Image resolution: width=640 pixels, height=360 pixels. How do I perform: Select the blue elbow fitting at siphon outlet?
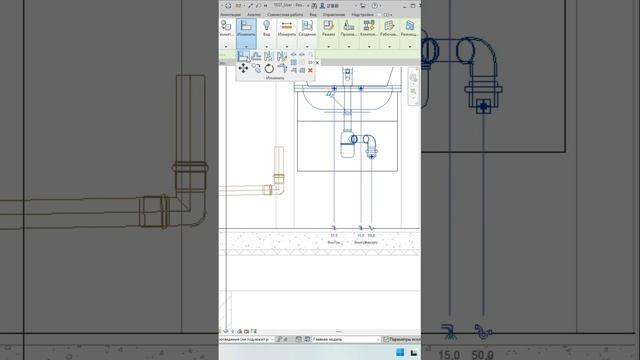pos(370,145)
